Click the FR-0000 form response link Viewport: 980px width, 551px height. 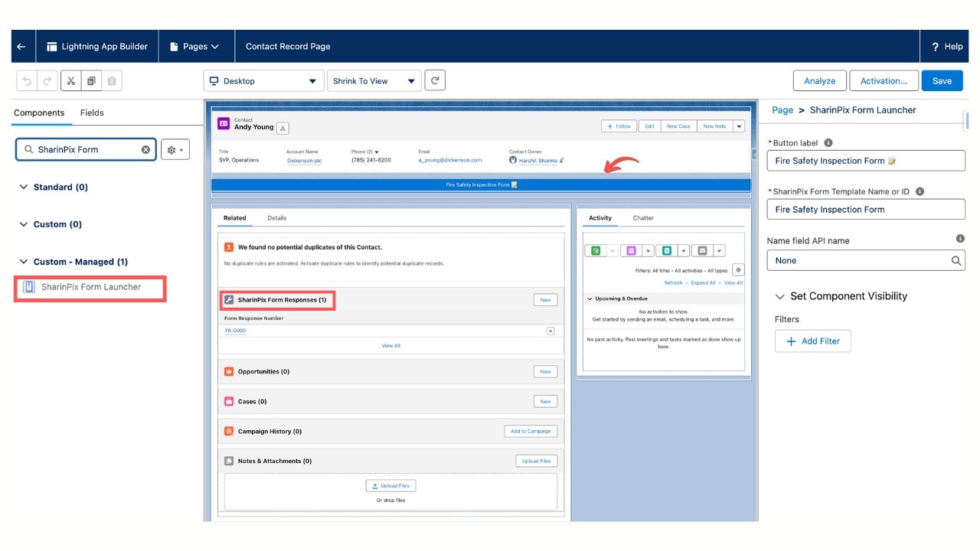235,331
